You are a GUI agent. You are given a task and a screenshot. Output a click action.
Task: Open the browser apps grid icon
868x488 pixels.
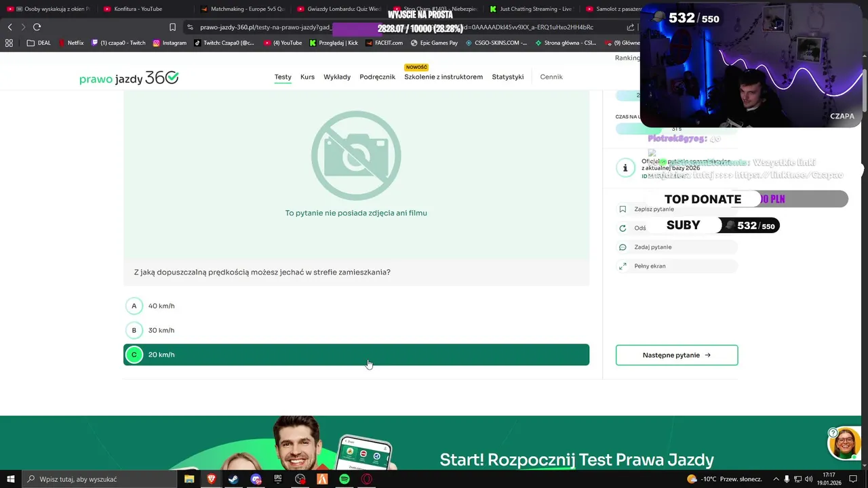[9, 43]
